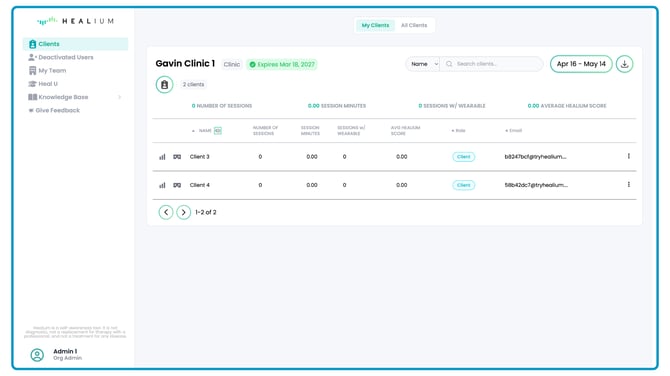Click Client 4 email 58b42dc7@tryhealium
Image resolution: width=670 pixels, height=376 pixels.
pos(536,185)
